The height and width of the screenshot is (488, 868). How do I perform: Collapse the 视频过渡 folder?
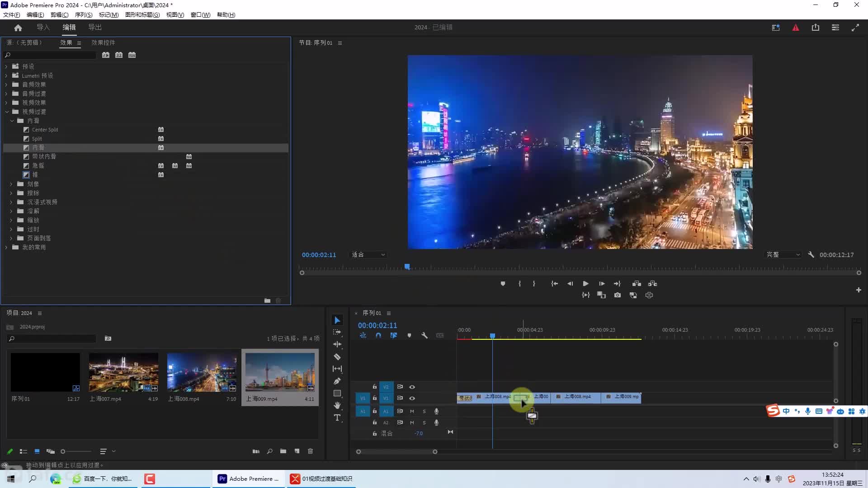pyautogui.click(x=7, y=112)
